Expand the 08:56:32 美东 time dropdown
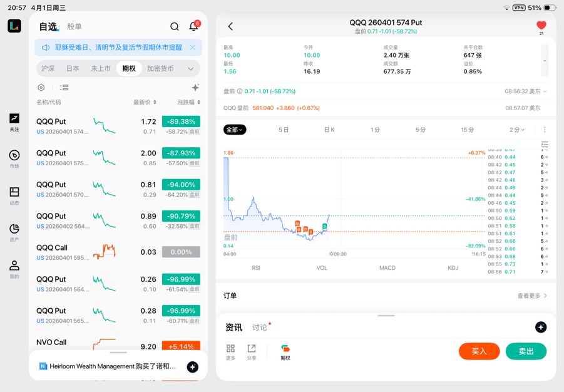 (526, 91)
